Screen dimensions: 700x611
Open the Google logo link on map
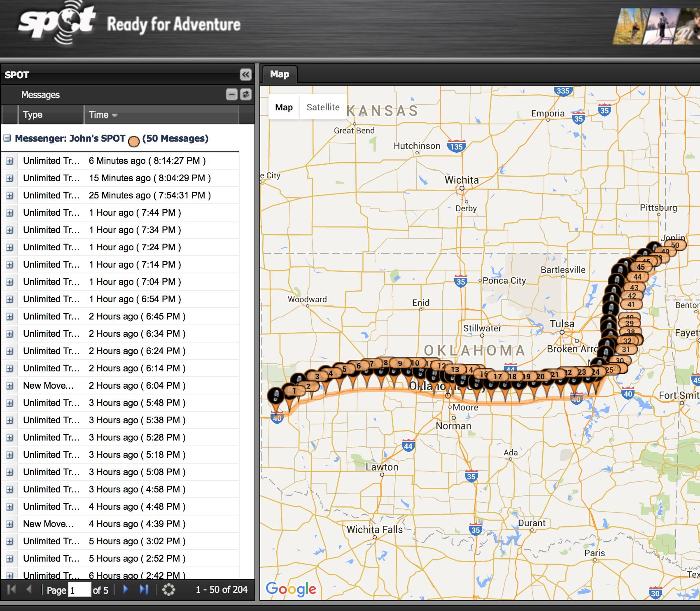pos(291,589)
